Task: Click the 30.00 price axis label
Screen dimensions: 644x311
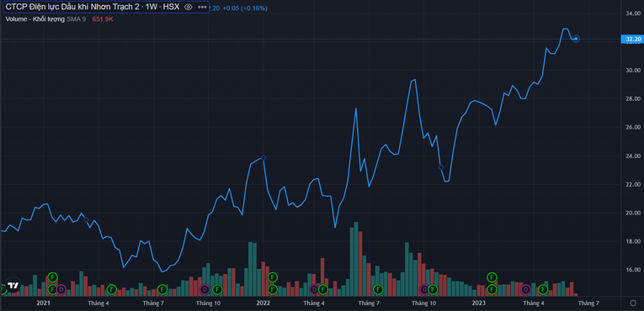Action: tap(633, 70)
